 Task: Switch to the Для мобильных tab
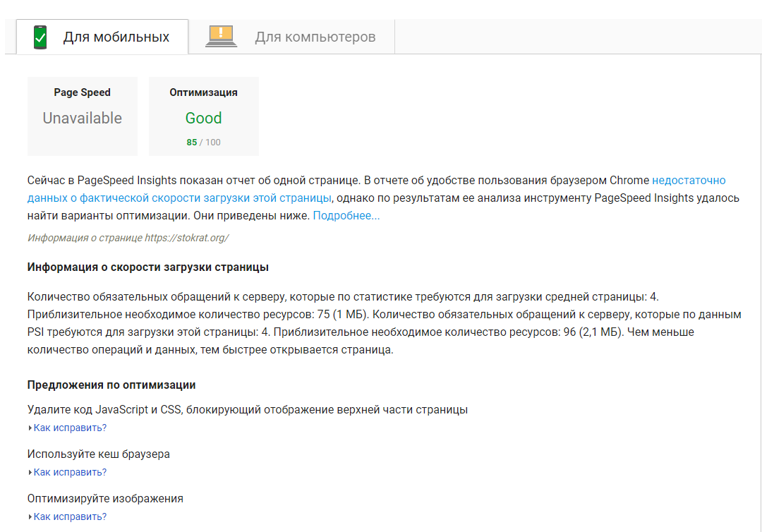point(116,37)
